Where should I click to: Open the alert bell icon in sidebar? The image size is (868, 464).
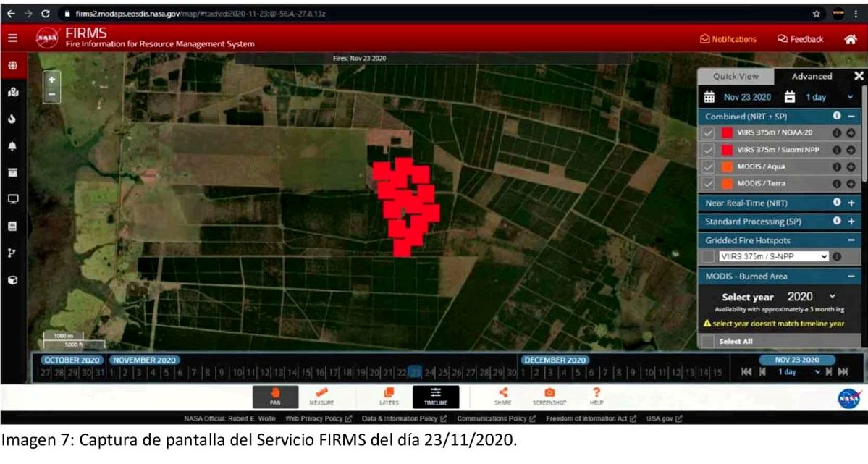[12, 145]
